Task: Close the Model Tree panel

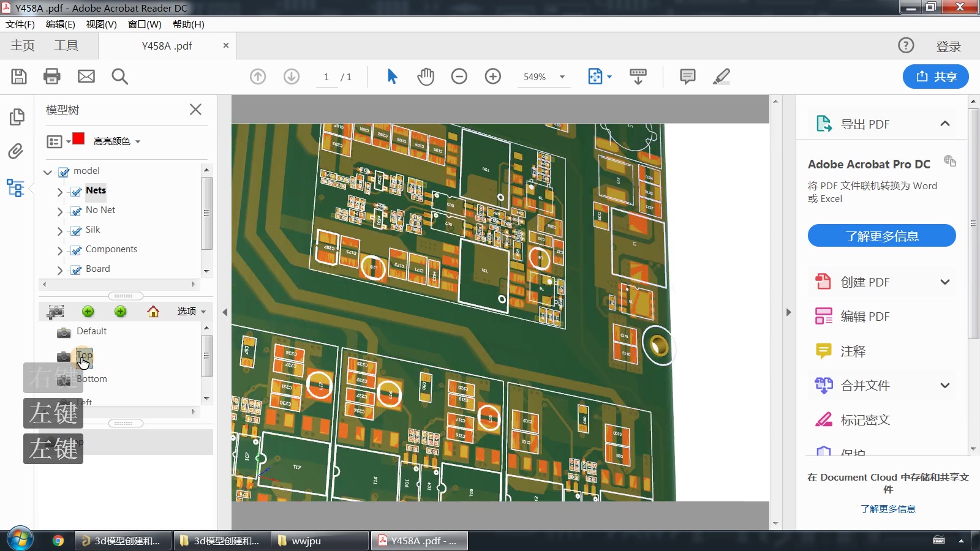Action: point(195,110)
